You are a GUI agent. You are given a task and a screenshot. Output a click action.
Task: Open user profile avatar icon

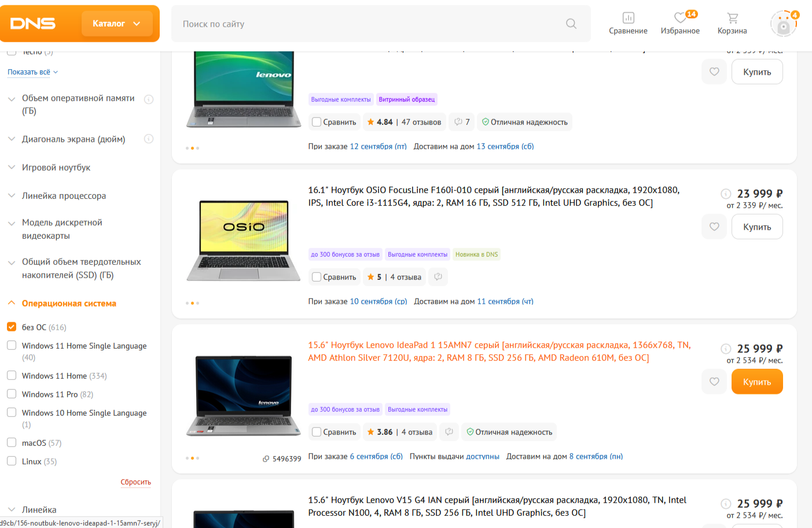click(784, 24)
